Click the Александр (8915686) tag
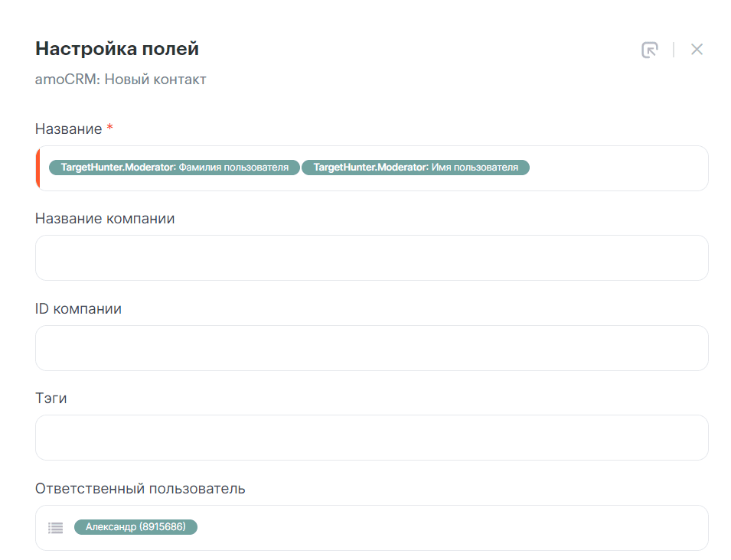731x560 pixels. (x=135, y=527)
